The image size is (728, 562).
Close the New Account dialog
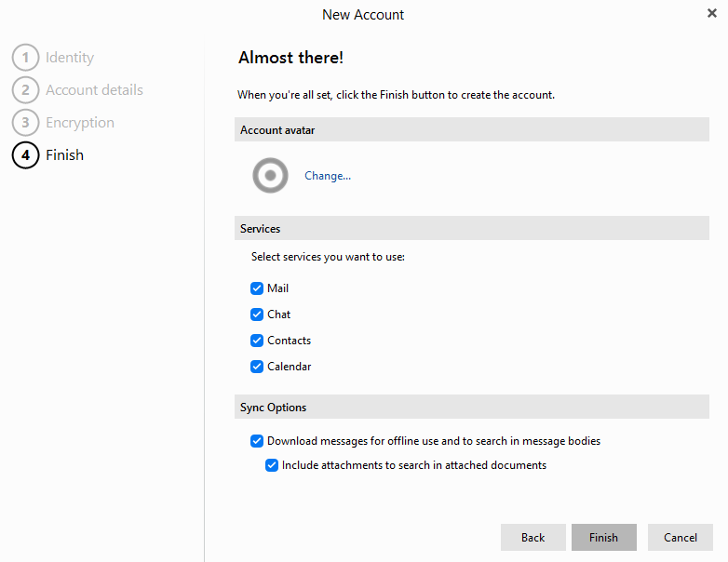712,13
